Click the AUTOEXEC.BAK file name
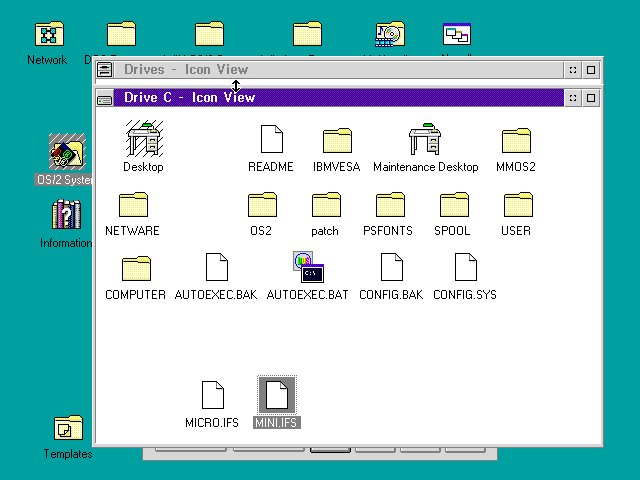The height and width of the screenshot is (480, 640). point(216,295)
